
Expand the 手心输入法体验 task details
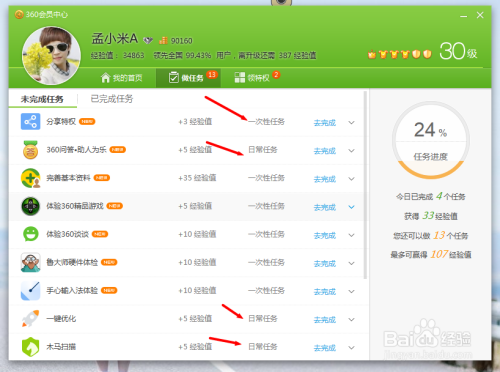click(x=351, y=291)
